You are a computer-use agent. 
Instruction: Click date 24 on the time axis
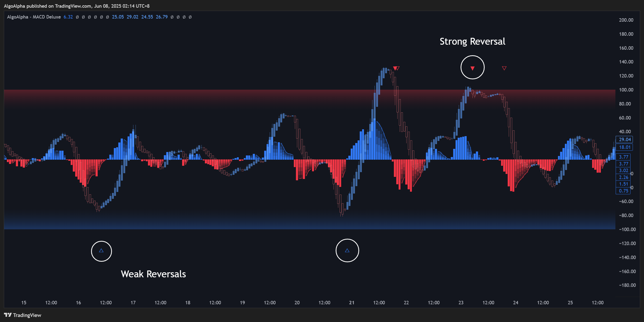[x=516, y=303]
